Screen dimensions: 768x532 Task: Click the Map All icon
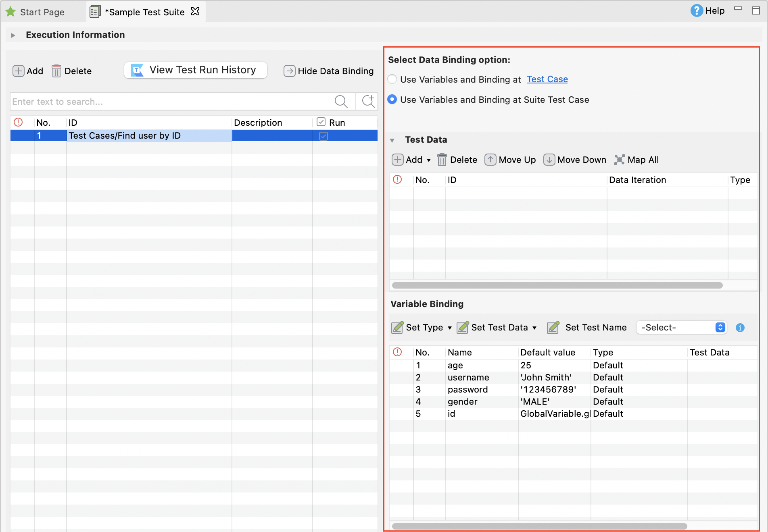pyautogui.click(x=619, y=160)
